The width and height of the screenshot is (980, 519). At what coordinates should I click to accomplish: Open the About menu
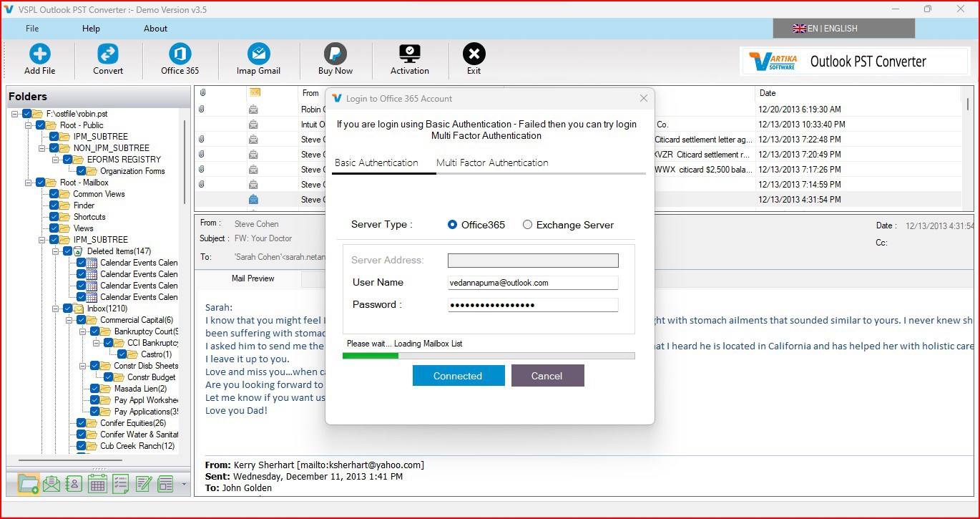click(x=155, y=29)
